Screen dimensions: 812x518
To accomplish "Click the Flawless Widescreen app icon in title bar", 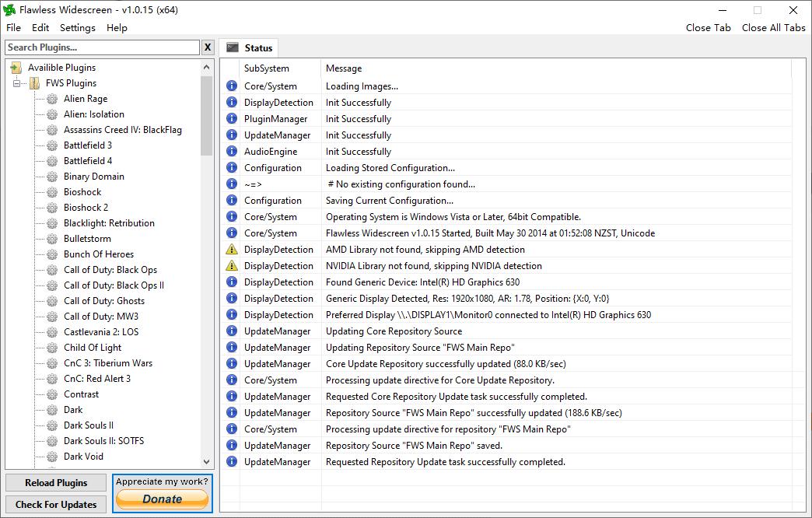I will 9,10.
